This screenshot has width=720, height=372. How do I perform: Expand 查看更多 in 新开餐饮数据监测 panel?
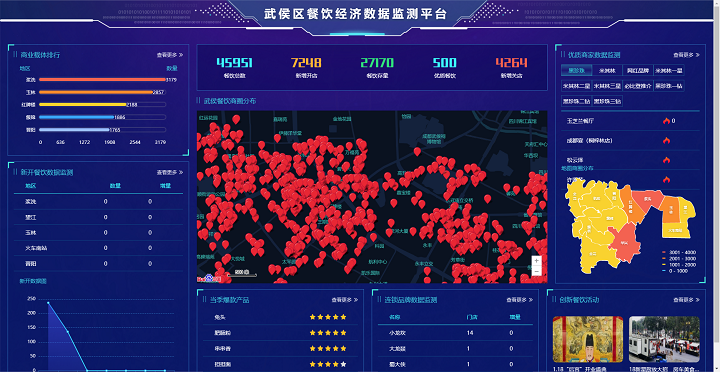coord(170,173)
